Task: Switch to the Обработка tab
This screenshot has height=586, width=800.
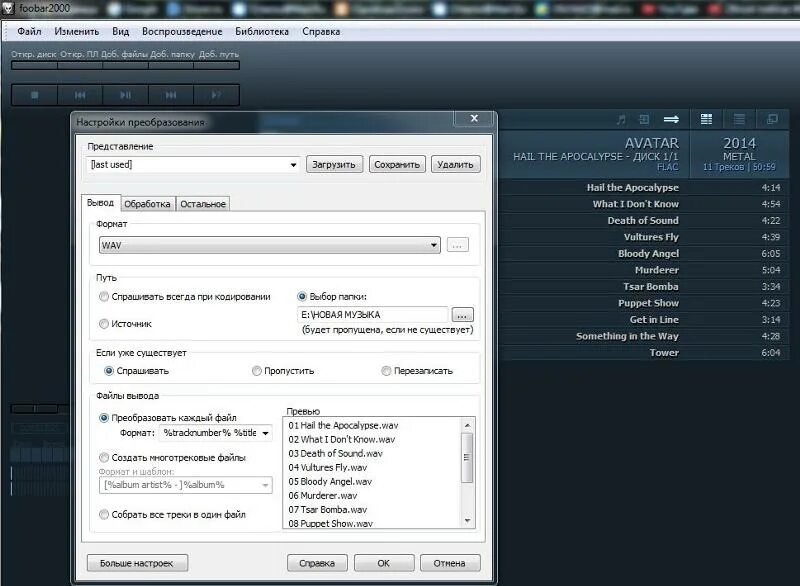Action: pyautogui.click(x=147, y=204)
